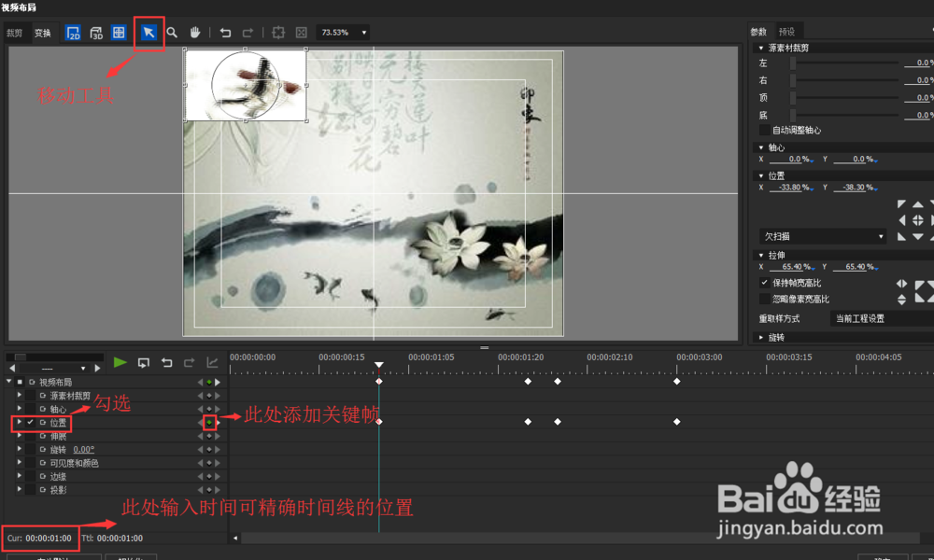Viewport: 934px width, 560px height.
Task: Click the 左 crop slider handle
Action: coord(793,63)
